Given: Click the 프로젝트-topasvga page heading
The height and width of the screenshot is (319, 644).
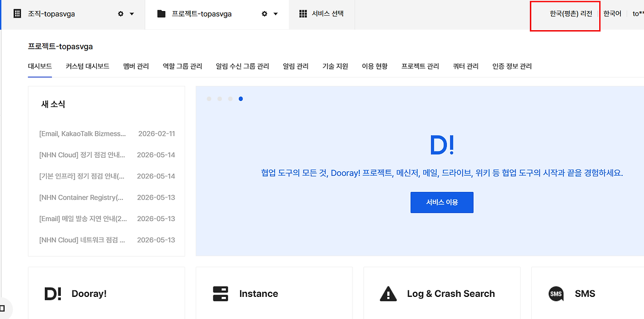Looking at the screenshot, I should pyautogui.click(x=60, y=47).
